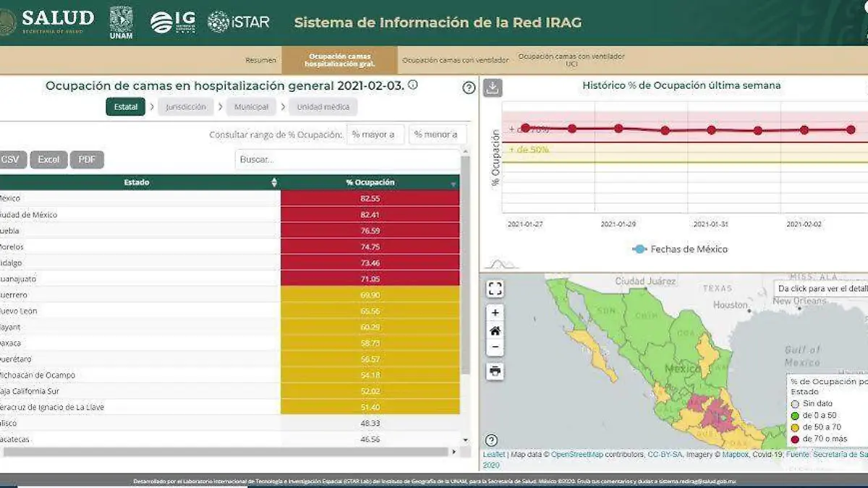Screen dimensions: 868x488
Task: Sort the table by % Ocupación column
Action: tap(454, 184)
